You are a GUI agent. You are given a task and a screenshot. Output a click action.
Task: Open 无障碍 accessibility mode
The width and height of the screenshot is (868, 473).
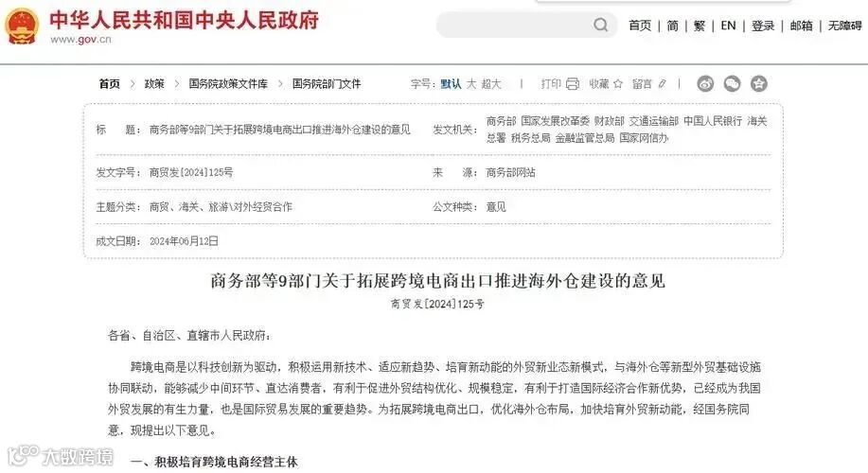844,26
